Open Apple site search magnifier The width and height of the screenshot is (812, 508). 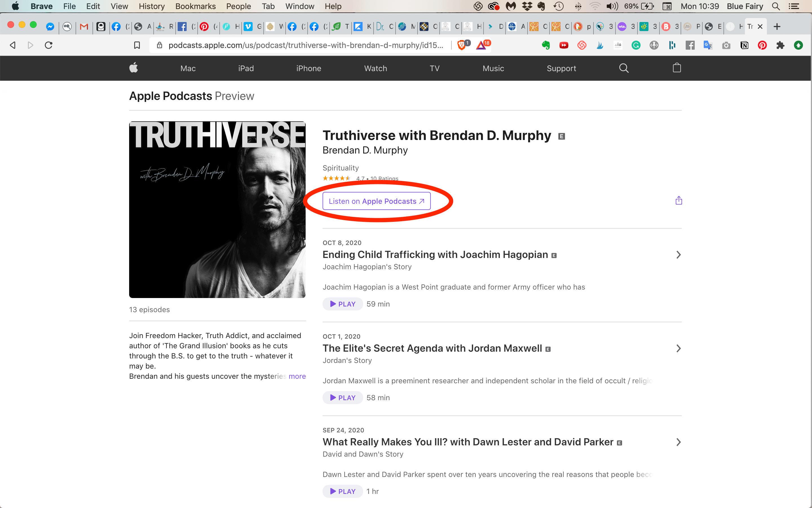pos(624,68)
